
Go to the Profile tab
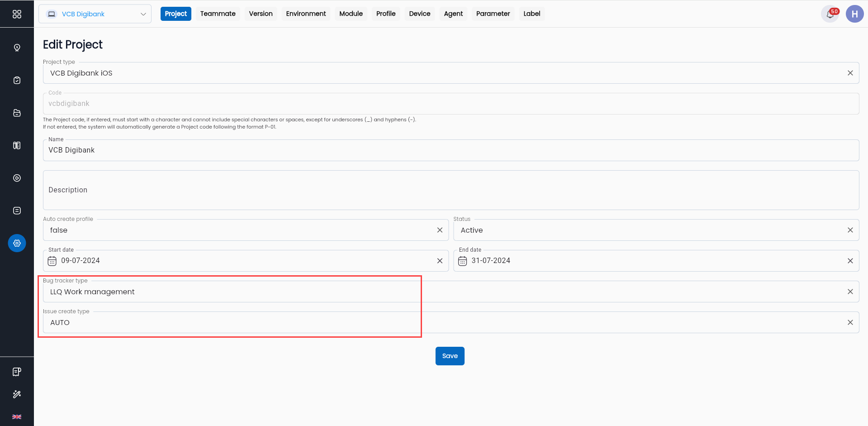click(x=386, y=14)
